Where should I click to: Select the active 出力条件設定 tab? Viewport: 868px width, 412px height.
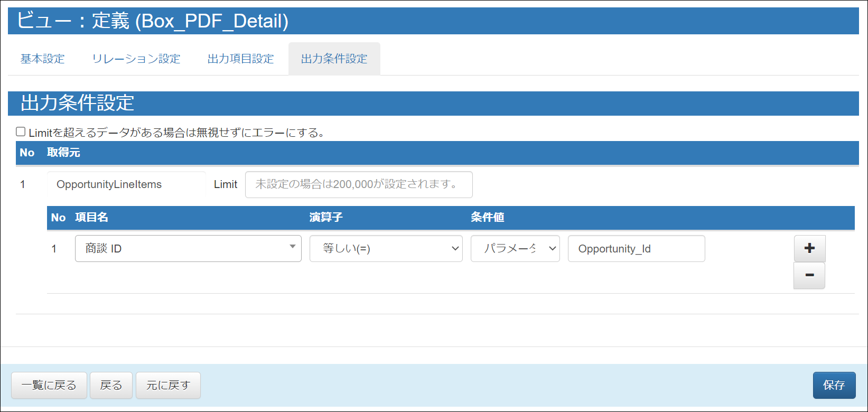[334, 59]
